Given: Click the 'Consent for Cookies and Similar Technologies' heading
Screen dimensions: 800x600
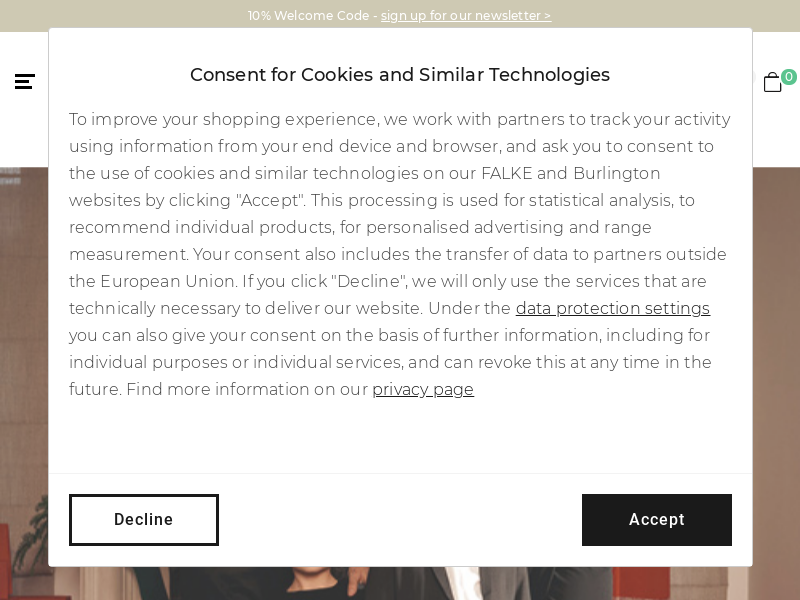Looking at the screenshot, I should click(x=400, y=75).
